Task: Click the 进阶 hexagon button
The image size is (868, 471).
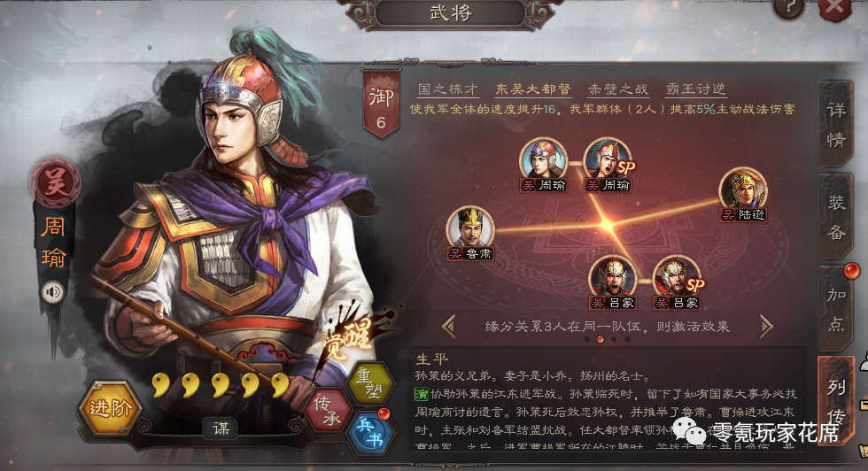Action: coord(110,408)
